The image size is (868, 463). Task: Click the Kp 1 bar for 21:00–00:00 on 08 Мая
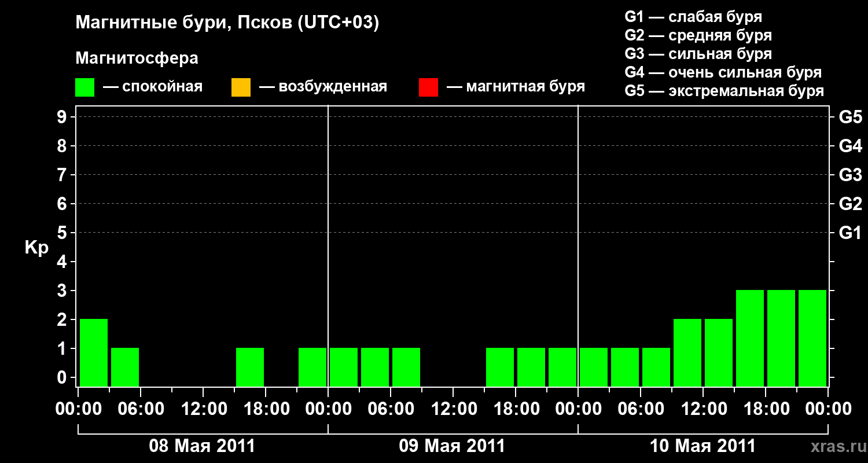click(x=312, y=367)
